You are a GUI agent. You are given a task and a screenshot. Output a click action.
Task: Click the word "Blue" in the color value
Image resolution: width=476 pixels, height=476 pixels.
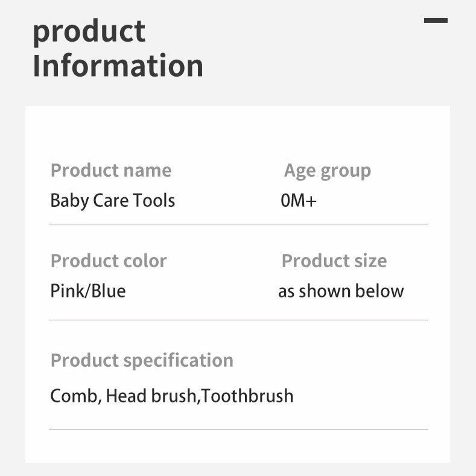109,291
